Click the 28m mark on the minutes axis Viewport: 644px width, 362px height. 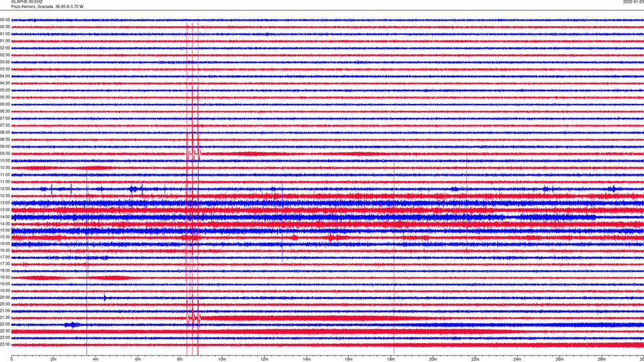[x=602, y=359]
